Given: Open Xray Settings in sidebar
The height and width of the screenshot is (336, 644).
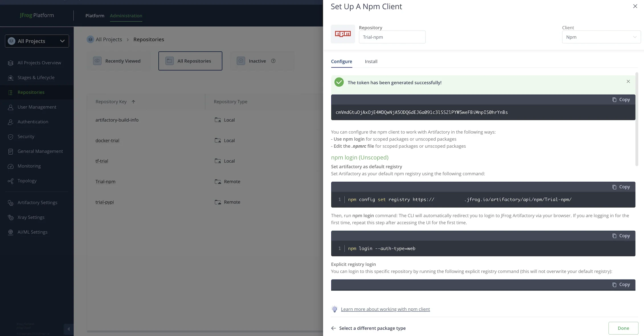Looking at the screenshot, I should 31,217.
